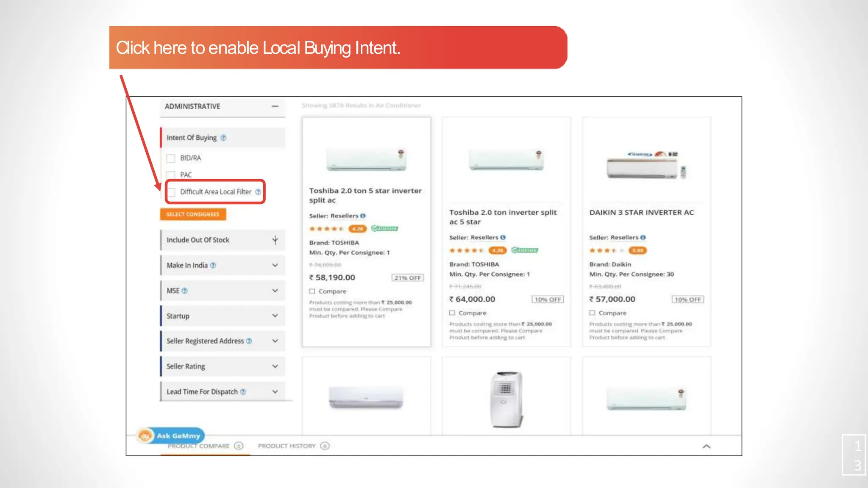Click help icon beside Difficult Area Local Filter
This screenshot has width=868, height=488.
click(258, 192)
